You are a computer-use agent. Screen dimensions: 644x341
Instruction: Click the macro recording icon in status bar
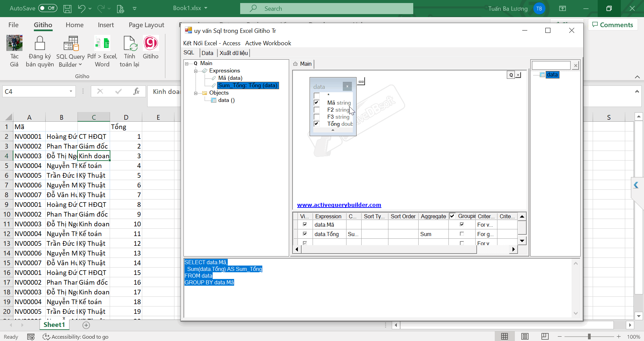pyautogui.click(x=31, y=337)
